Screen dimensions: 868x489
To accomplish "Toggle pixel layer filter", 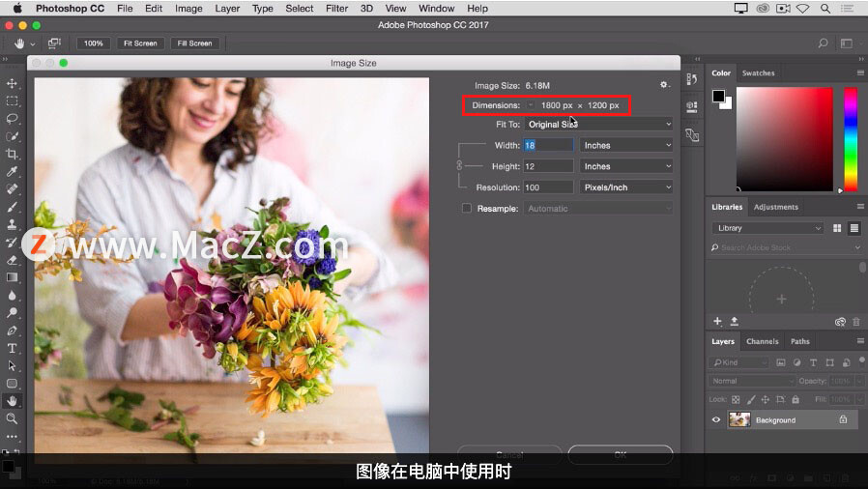I will click(x=781, y=362).
